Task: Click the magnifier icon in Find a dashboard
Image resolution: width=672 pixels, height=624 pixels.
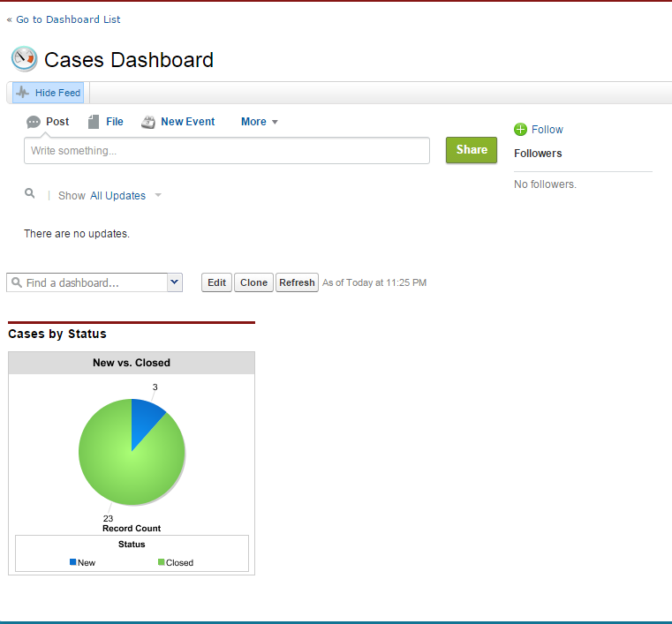Action: pyautogui.click(x=17, y=282)
